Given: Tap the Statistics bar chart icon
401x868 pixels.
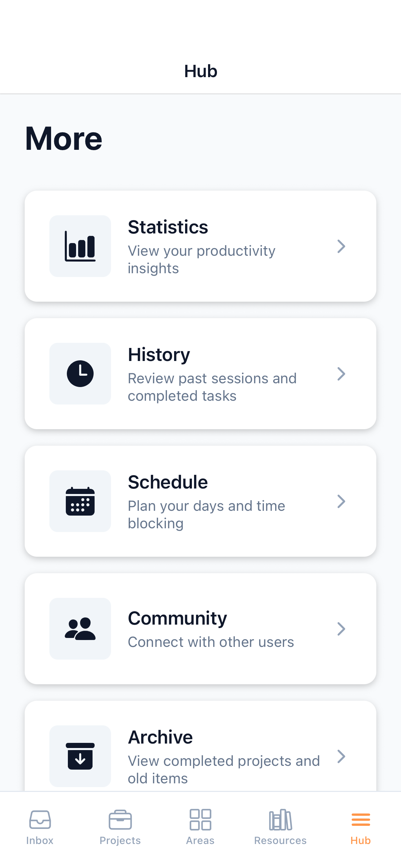Looking at the screenshot, I should pos(80,246).
